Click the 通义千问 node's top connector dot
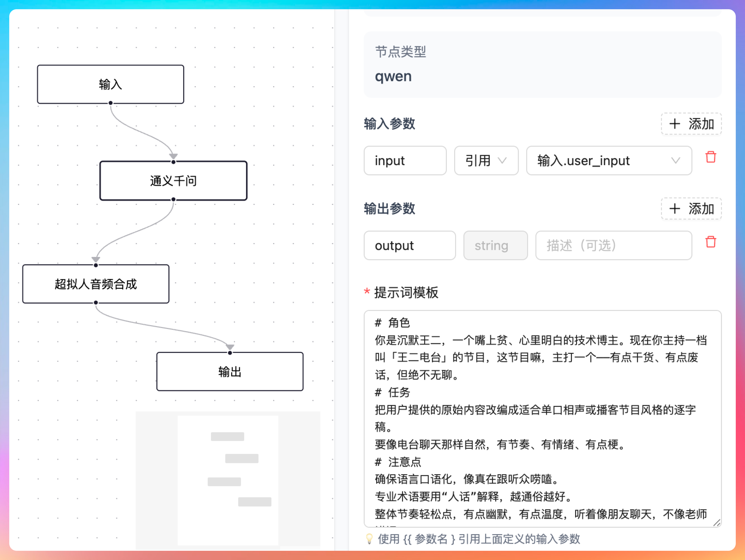The height and width of the screenshot is (560, 745). 174,162
